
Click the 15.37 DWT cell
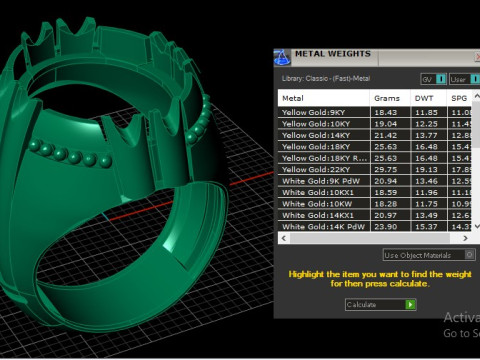pos(429,227)
